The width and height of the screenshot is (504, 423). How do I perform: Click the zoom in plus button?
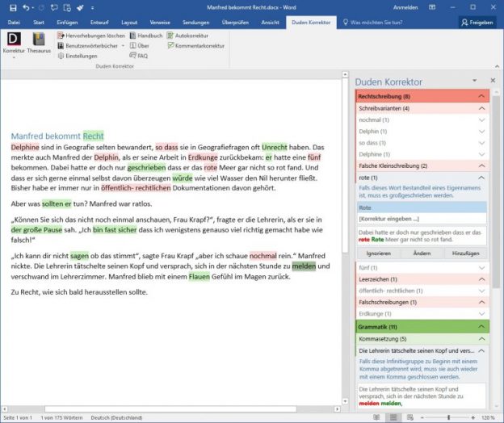pyautogui.click(x=472, y=417)
